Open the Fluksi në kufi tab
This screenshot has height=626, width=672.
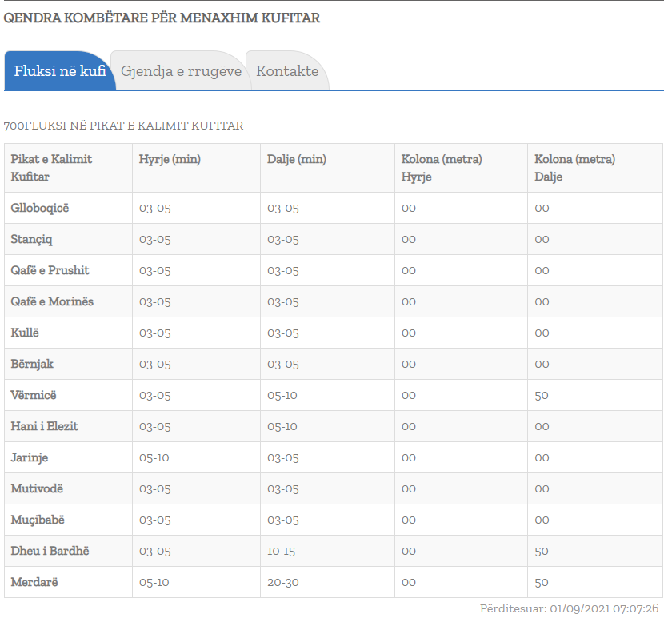click(x=59, y=71)
